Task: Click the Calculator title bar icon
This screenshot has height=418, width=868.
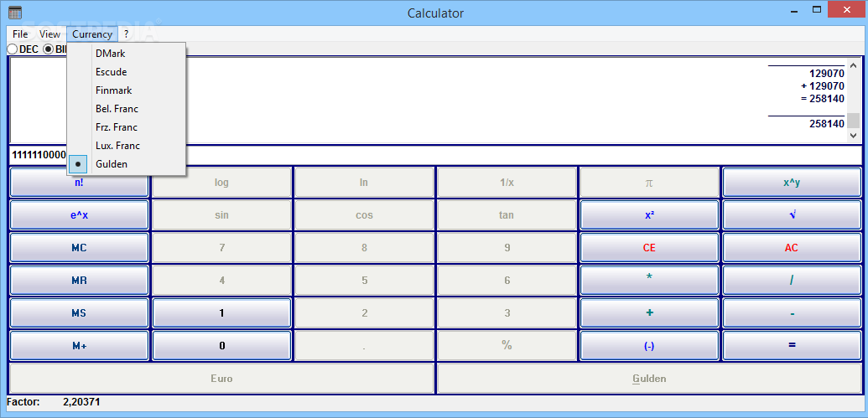Action: (15, 13)
